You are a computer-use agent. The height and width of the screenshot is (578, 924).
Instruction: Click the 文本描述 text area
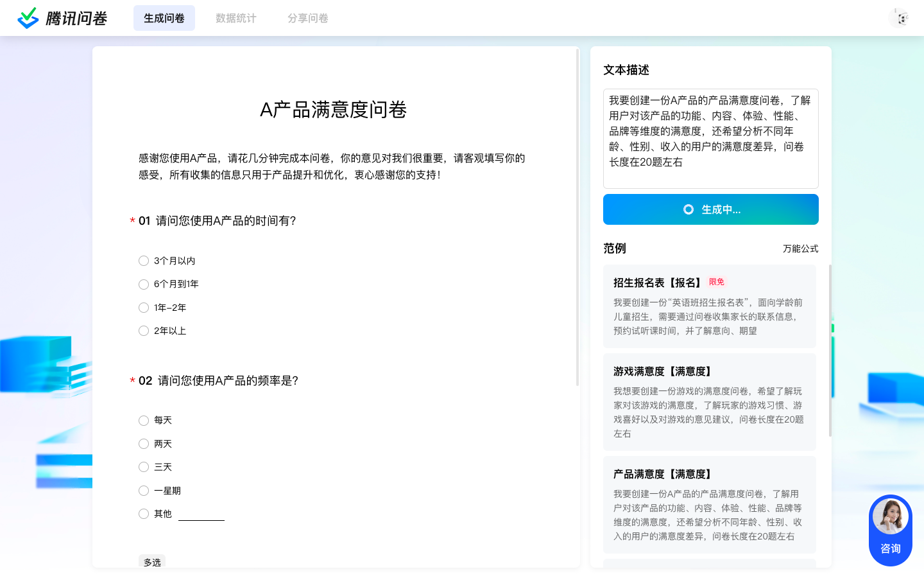tap(711, 139)
